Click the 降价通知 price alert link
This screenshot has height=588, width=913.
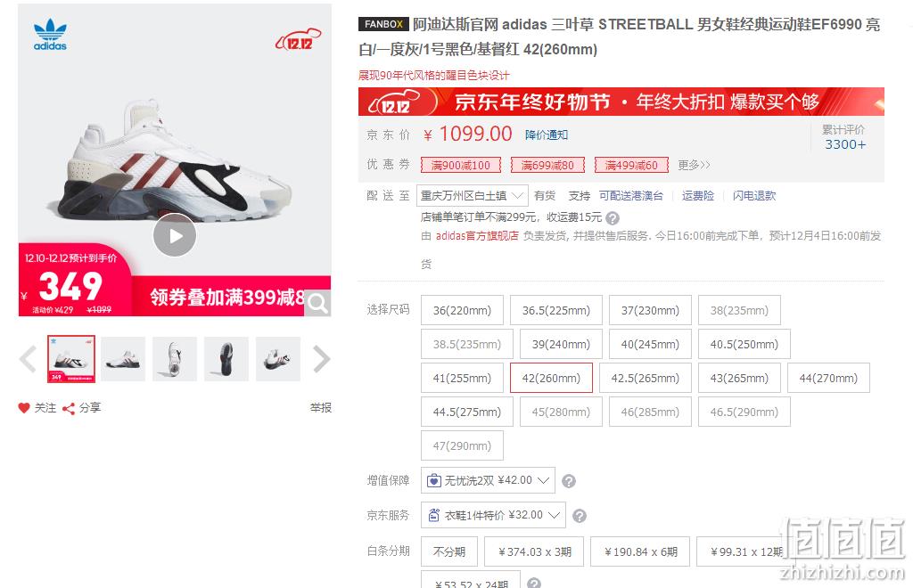547,135
